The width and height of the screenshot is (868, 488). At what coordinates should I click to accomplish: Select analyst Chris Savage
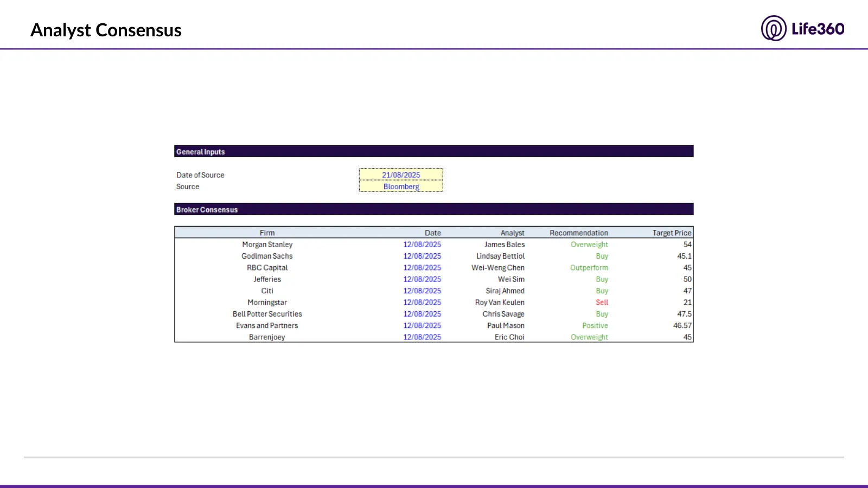pos(503,314)
